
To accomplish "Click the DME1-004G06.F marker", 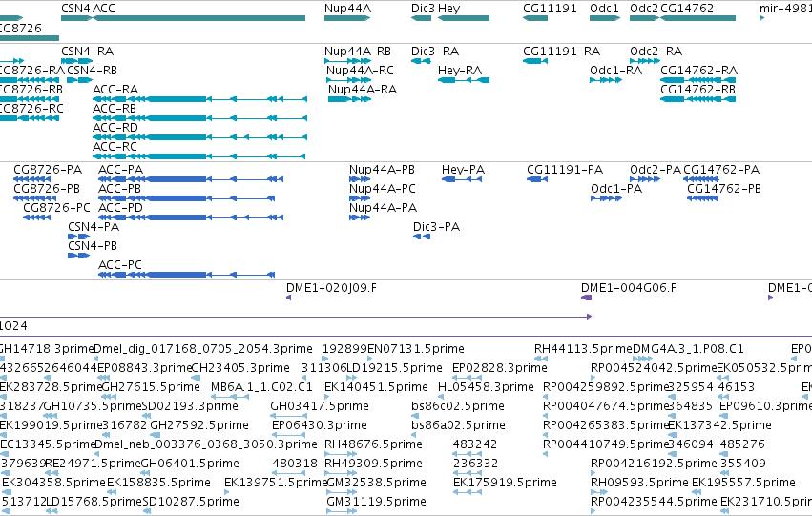I will click(x=586, y=298).
